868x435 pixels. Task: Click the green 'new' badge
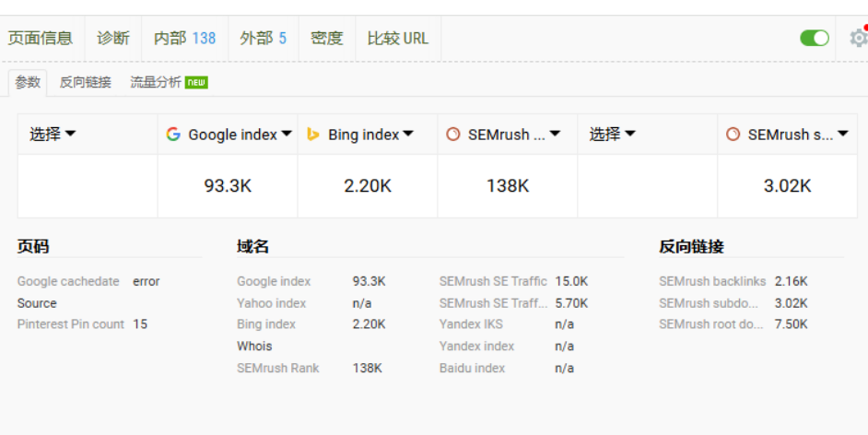[196, 82]
